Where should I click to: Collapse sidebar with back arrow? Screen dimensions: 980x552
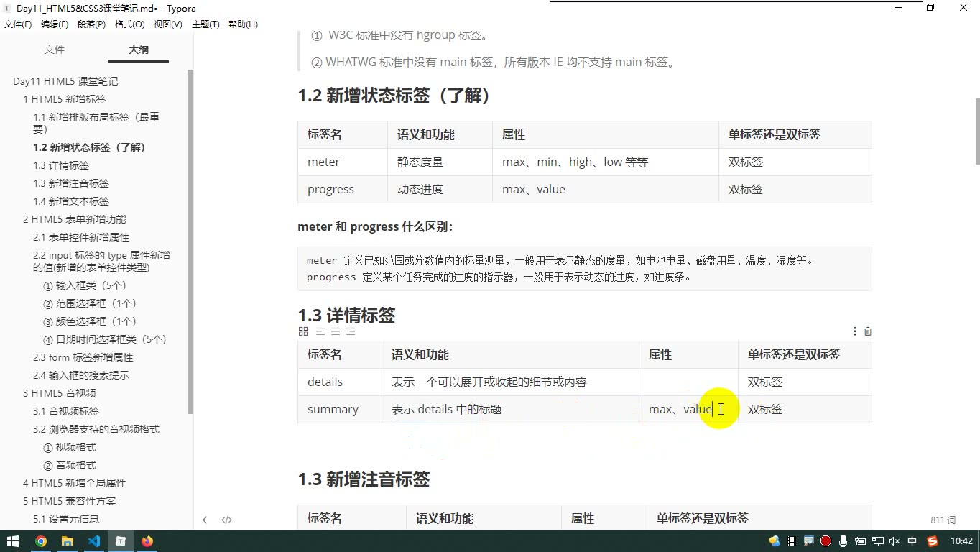205,520
